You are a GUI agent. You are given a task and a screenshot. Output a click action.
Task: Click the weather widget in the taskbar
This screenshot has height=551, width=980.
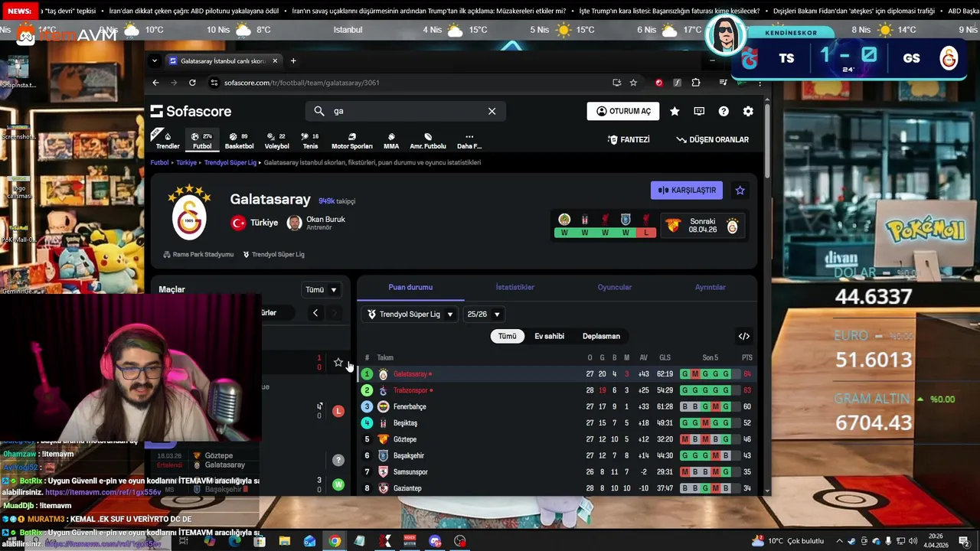pos(788,541)
